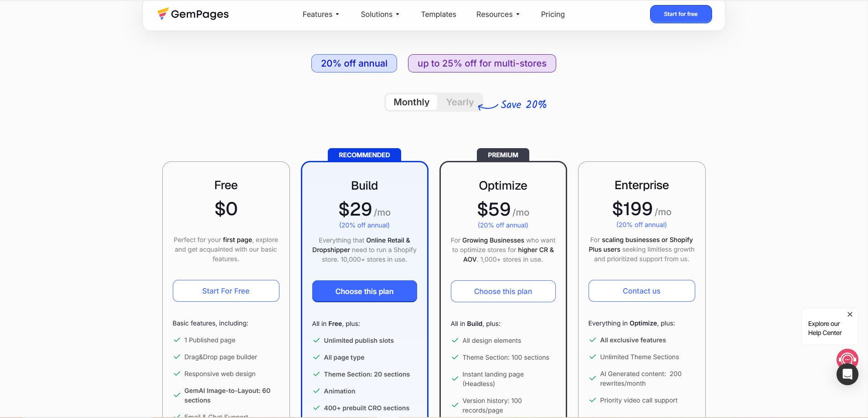Expand the Resources menu
Image resolution: width=868 pixels, height=418 pixels.
(498, 14)
